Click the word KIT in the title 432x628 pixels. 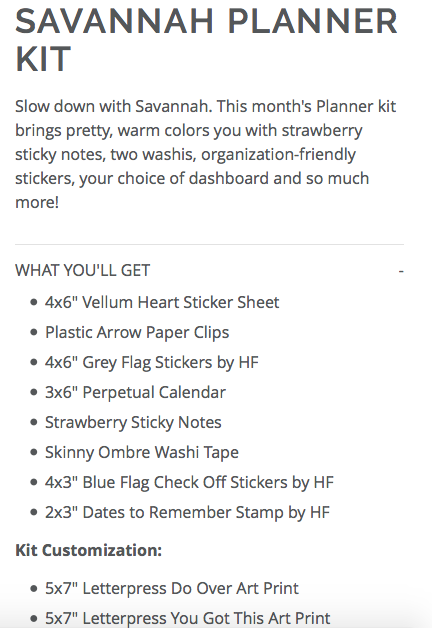click(x=43, y=59)
